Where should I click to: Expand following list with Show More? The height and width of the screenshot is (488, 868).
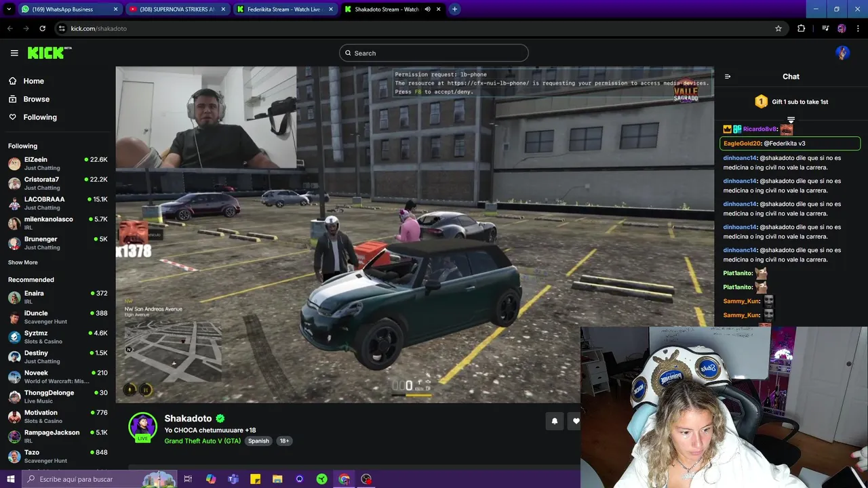point(23,262)
